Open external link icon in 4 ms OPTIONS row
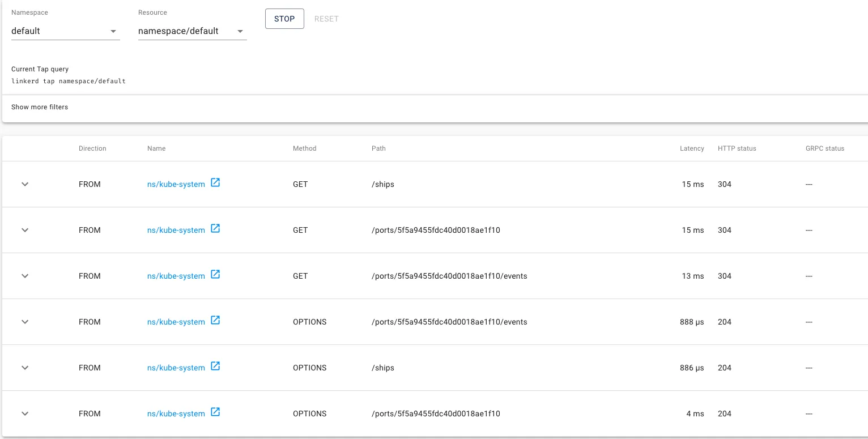Viewport: 868px width, 439px height. 215,412
